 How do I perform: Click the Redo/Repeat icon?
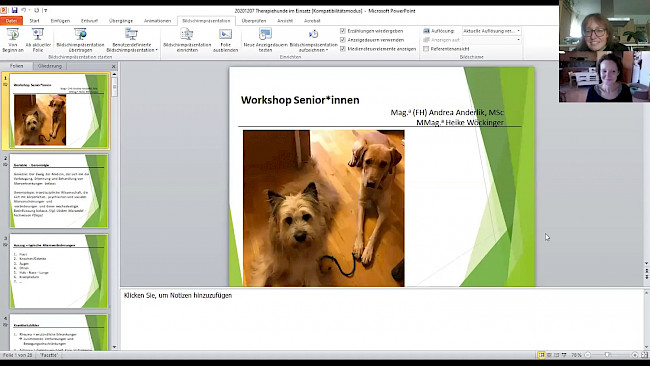click(36, 10)
